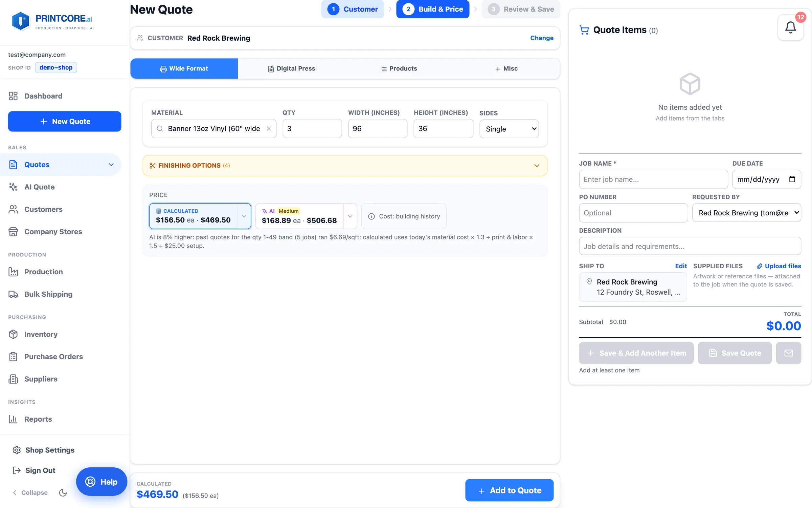Switch to the Wide Format tab

coord(184,68)
